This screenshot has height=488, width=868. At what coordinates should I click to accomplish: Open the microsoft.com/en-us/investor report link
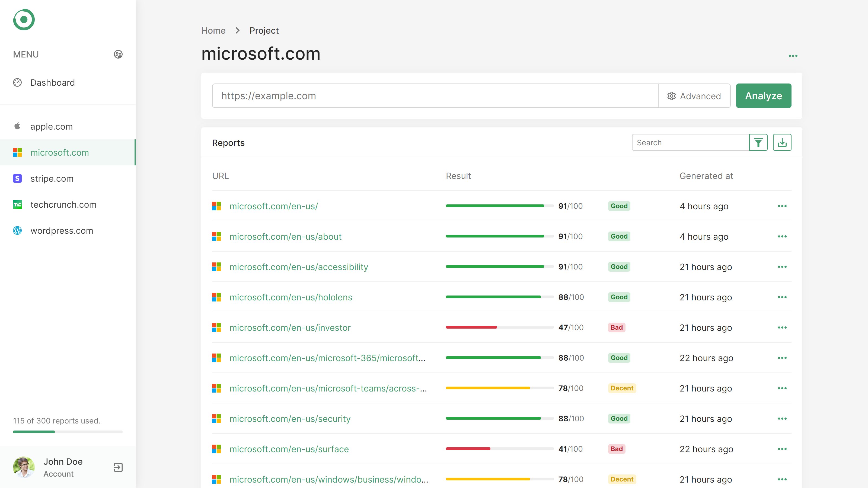pos(290,327)
